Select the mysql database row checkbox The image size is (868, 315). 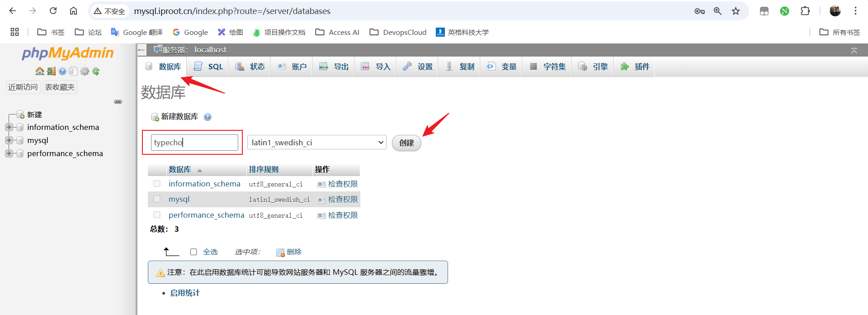[157, 199]
